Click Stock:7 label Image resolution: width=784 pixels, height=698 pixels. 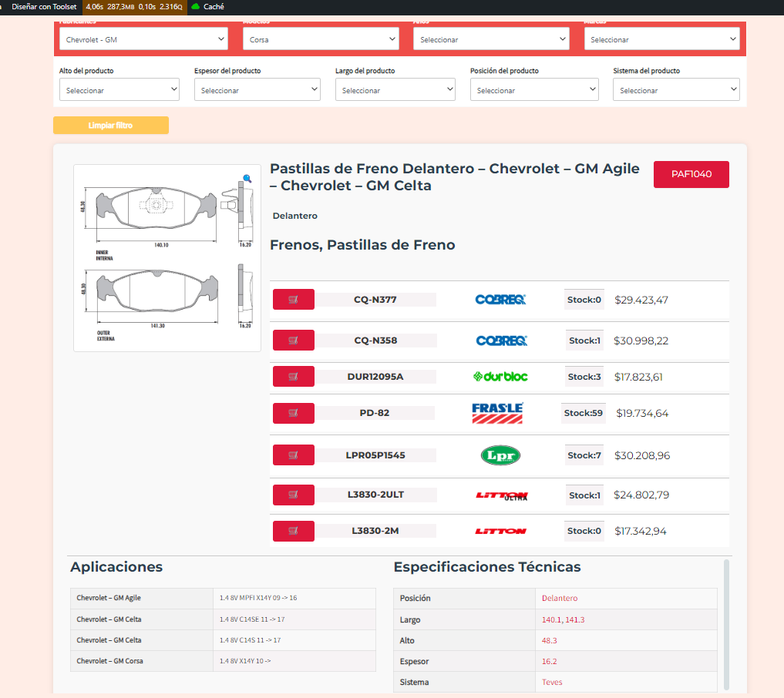(584, 455)
